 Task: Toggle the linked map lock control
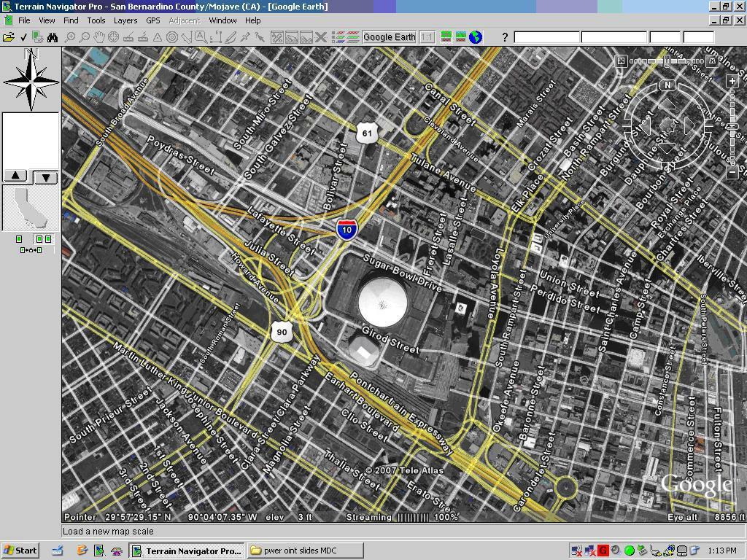[x=31, y=250]
